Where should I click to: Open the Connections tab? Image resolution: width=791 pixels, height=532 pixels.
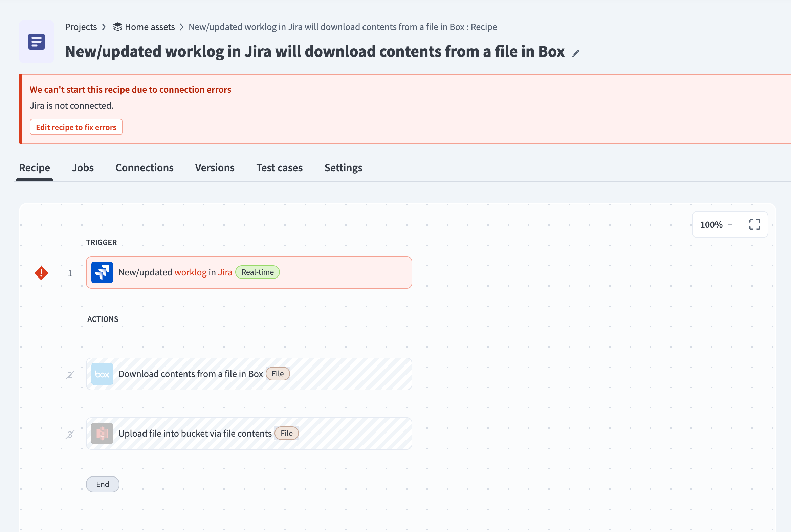tap(145, 168)
